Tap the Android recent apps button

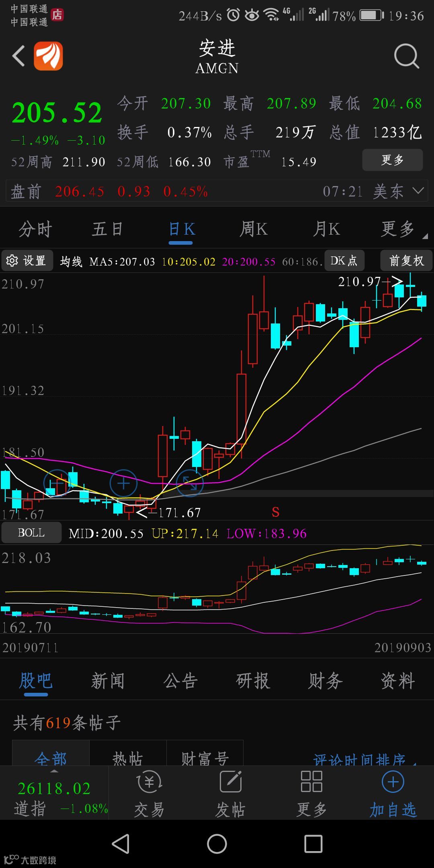click(x=313, y=843)
